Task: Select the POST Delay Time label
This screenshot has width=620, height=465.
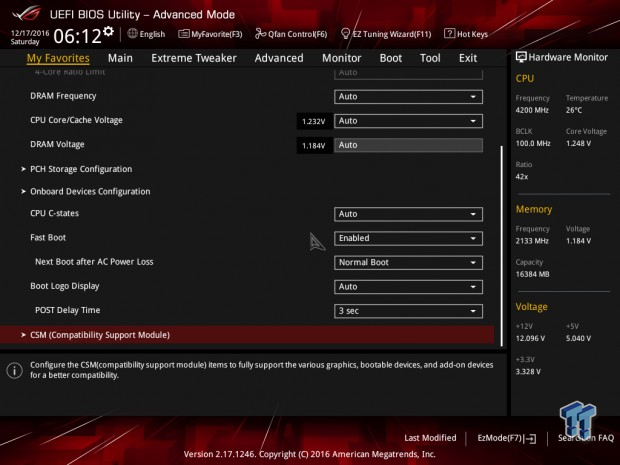Action: 68,310
